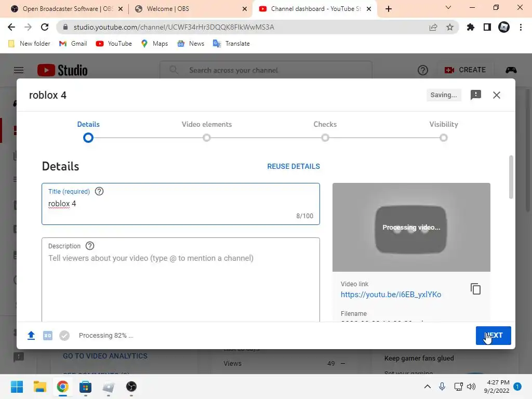Open tab search chevron in Chrome
The width and height of the screenshot is (532, 399).
(x=448, y=7)
